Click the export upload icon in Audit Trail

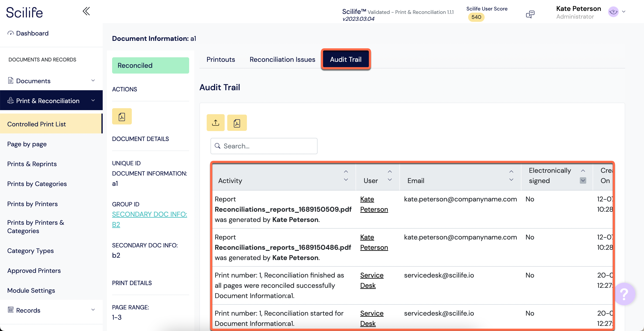tap(215, 123)
